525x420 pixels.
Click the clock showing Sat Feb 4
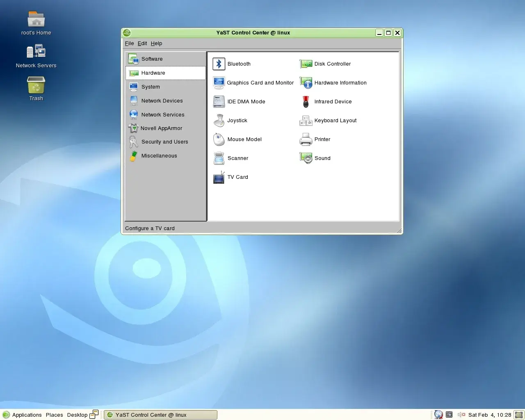[489, 415]
